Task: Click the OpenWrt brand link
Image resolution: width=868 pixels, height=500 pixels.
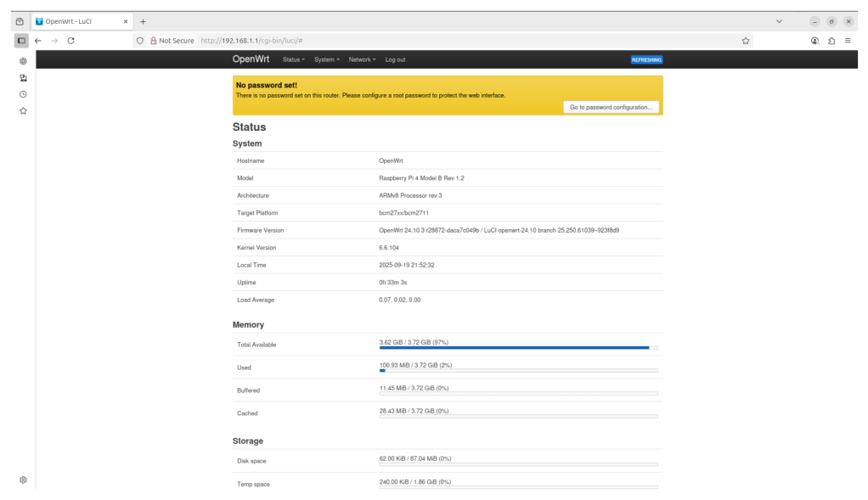Action: [251, 59]
